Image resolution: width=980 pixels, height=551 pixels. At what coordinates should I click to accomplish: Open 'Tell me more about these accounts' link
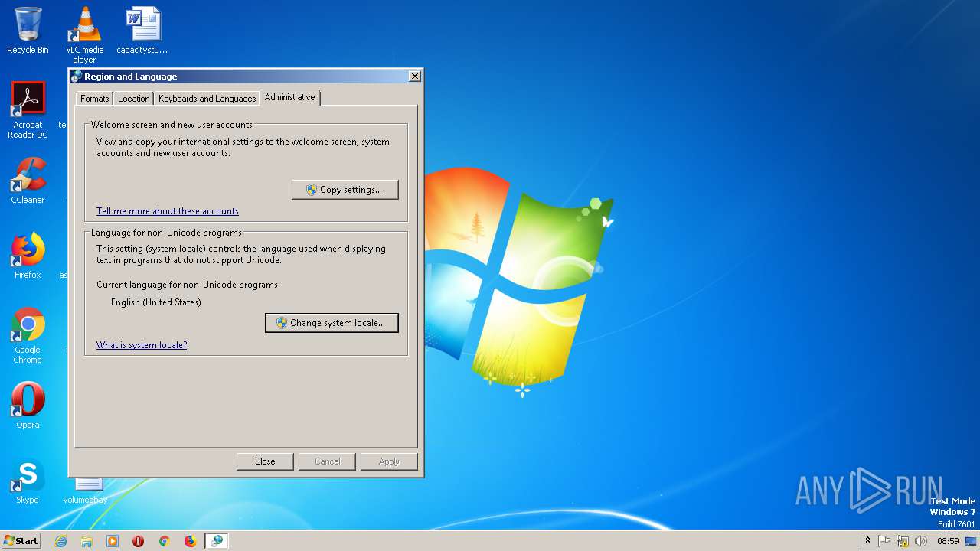(x=168, y=211)
